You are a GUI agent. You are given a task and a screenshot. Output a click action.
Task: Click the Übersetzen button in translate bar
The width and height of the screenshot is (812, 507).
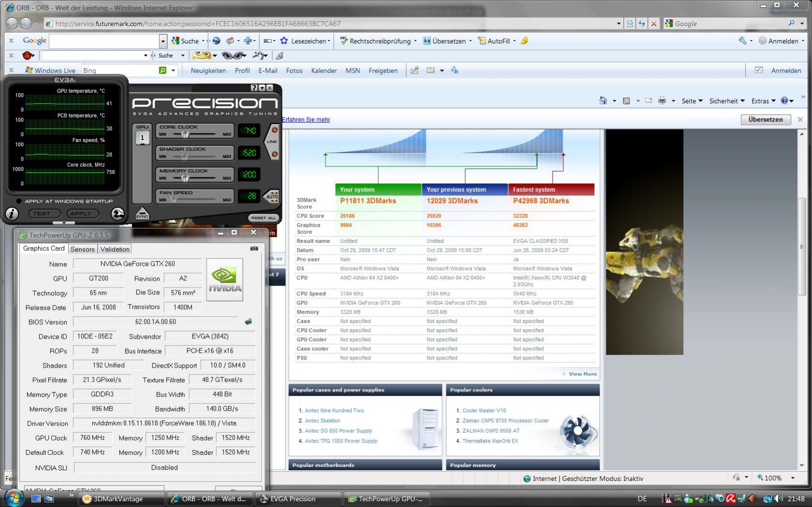(766, 119)
